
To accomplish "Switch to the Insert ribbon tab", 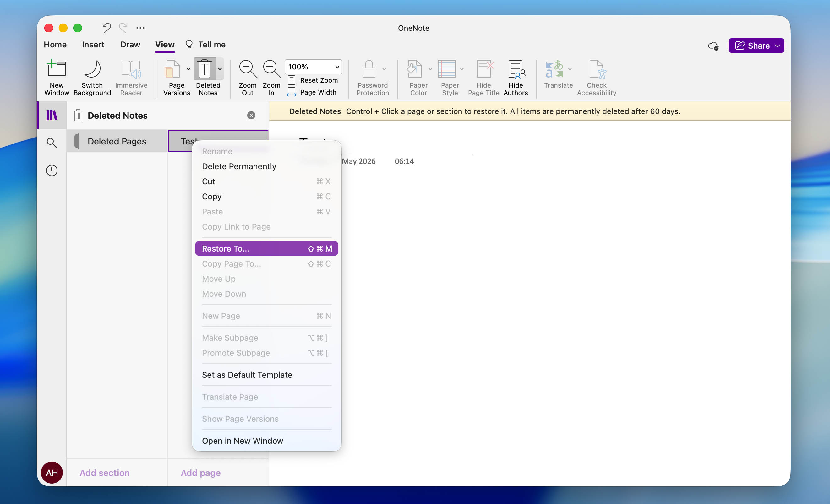I will pyautogui.click(x=93, y=45).
